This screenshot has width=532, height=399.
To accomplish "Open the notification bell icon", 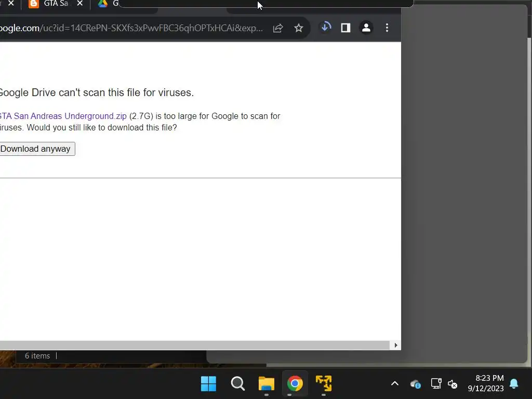I will 514,384.
